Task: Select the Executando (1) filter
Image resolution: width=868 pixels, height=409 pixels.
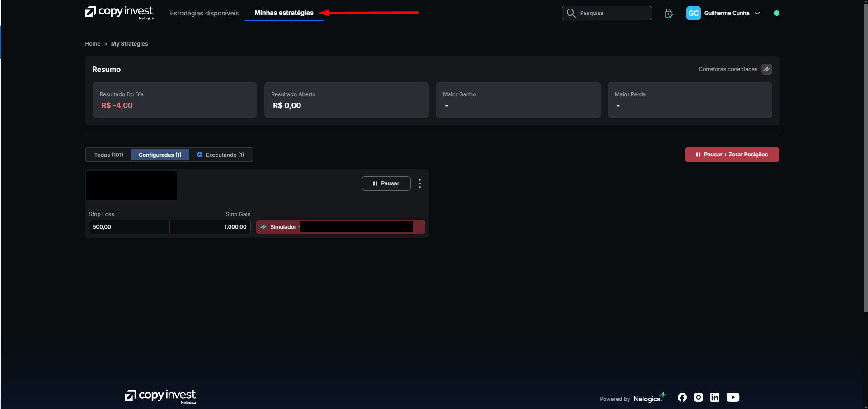Action: [x=221, y=155]
